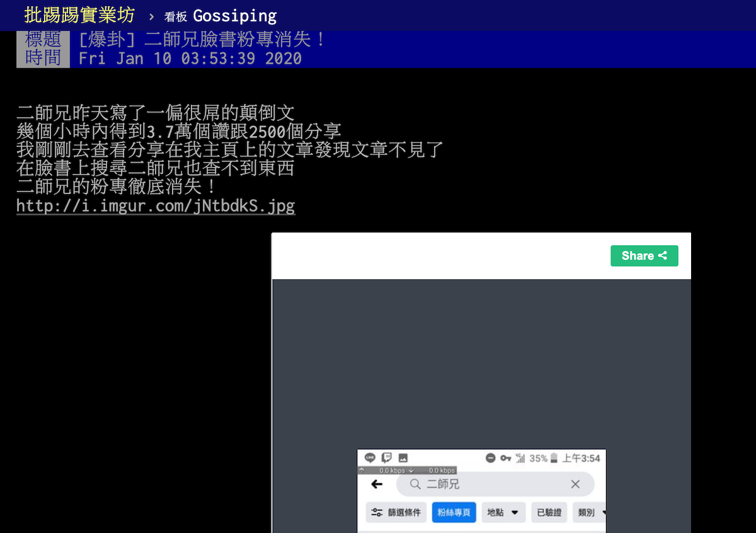The width and height of the screenshot is (756, 533).
Task: Open the 批踢踢實業坊 site header
Action: 78,14
